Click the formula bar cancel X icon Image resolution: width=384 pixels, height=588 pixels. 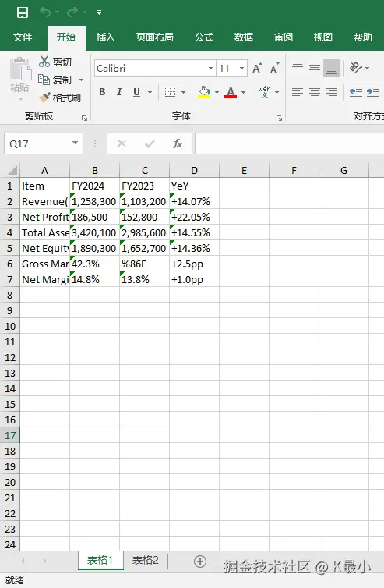122,143
